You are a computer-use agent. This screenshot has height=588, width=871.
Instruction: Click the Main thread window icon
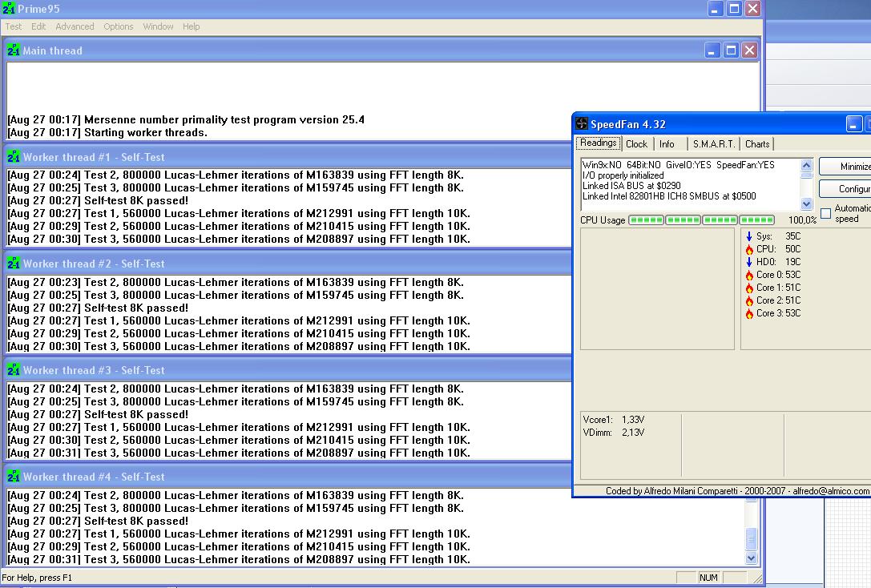14,50
